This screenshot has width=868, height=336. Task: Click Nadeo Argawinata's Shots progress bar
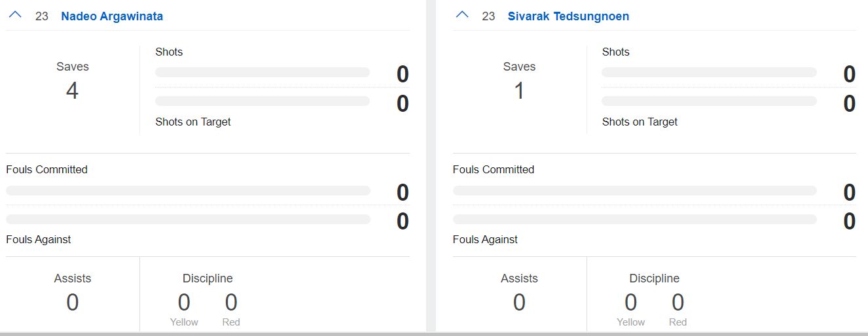tap(262, 73)
